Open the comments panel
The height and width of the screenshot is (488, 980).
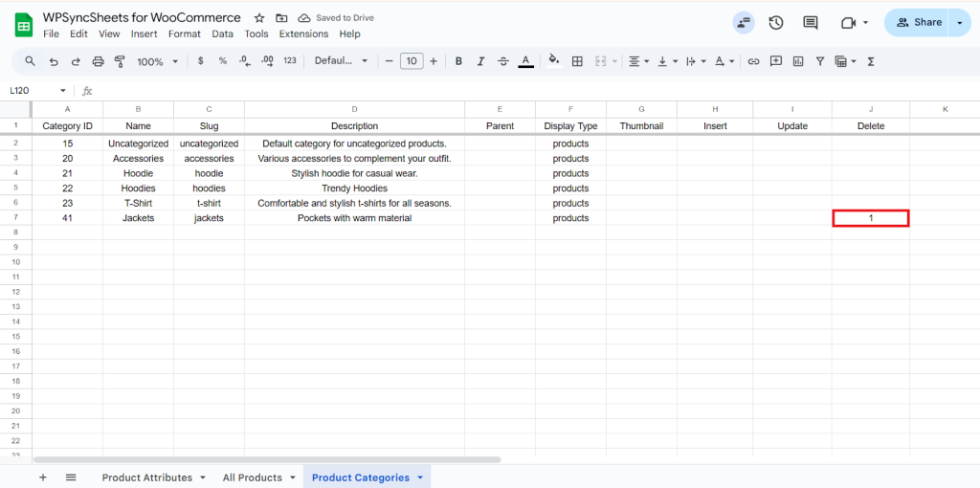click(x=811, y=23)
